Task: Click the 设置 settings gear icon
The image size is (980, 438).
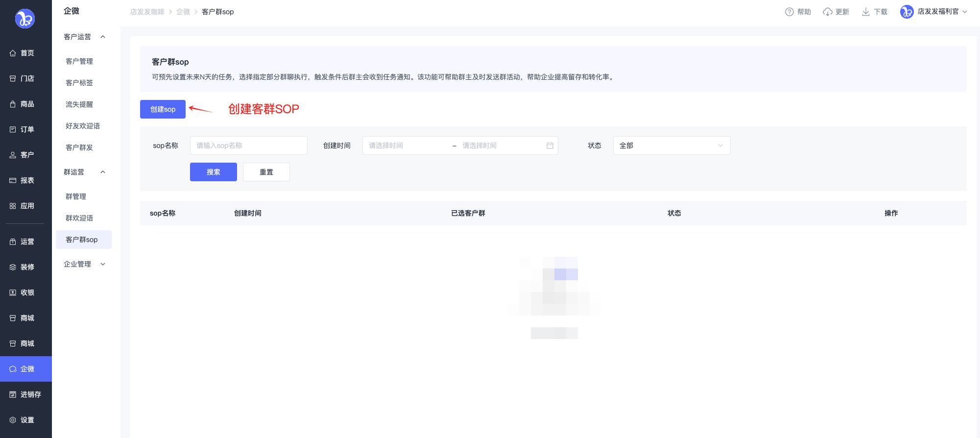Action: click(13, 420)
